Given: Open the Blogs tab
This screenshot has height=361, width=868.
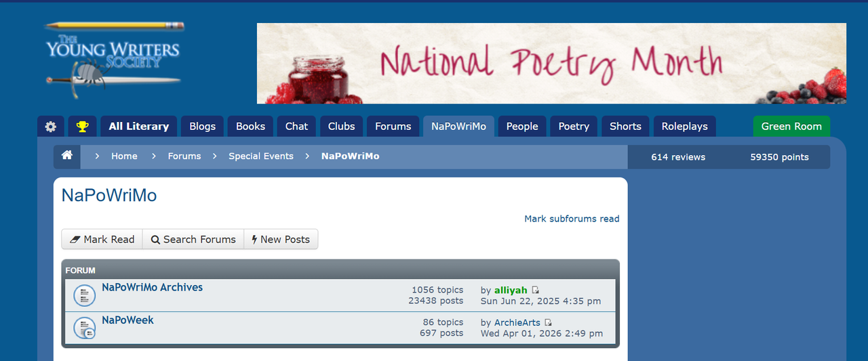Looking at the screenshot, I should pos(202,126).
